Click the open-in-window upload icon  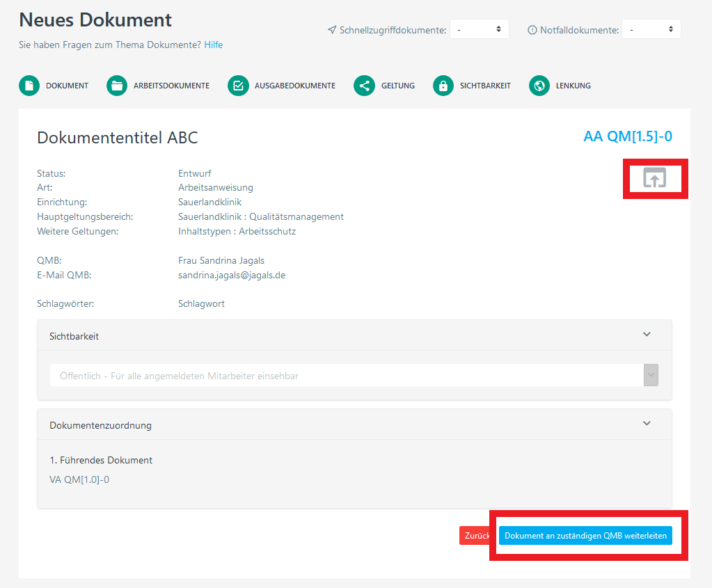(654, 179)
